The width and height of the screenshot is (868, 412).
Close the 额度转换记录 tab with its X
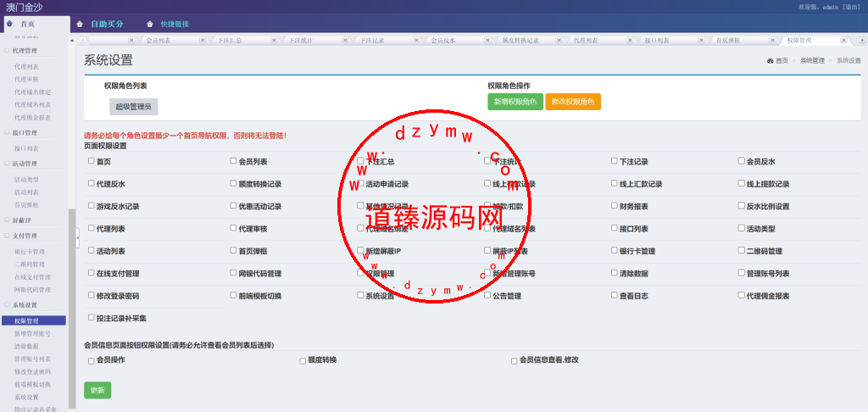coord(559,41)
